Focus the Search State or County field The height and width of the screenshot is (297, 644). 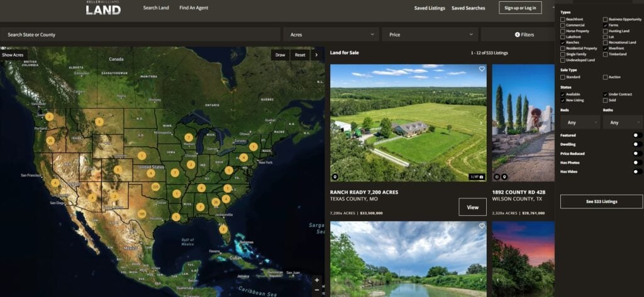point(140,35)
